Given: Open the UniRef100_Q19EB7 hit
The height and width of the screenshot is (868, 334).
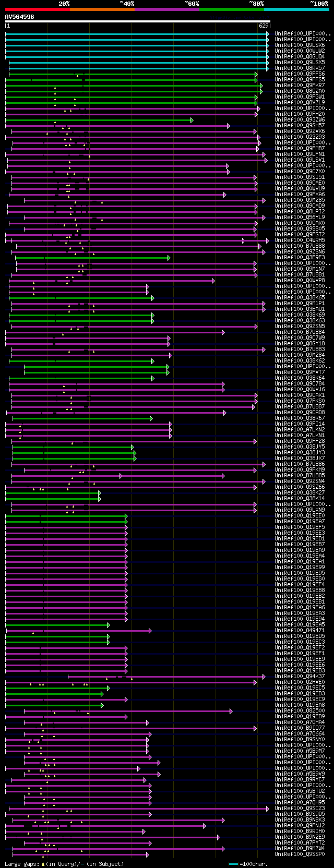Looking at the screenshot, I should point(300,545).
